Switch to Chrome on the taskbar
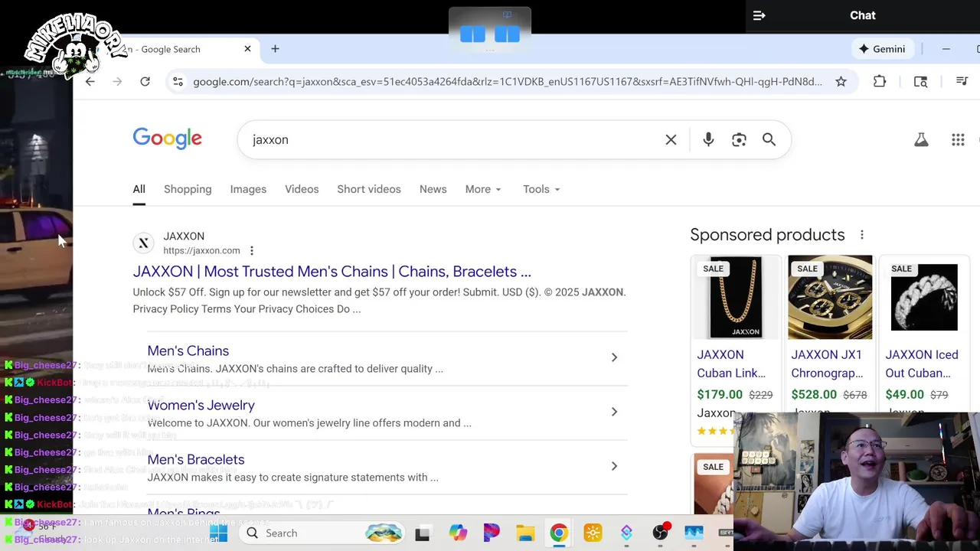The image size is (980, 551). point(559,533)
